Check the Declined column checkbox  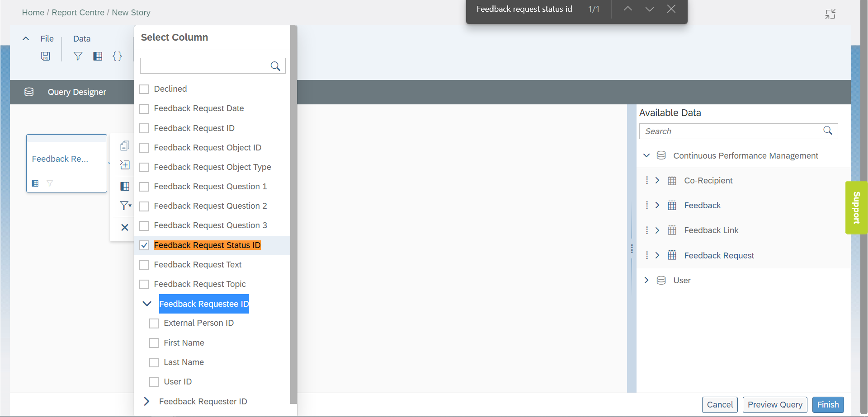coord(144,89)
